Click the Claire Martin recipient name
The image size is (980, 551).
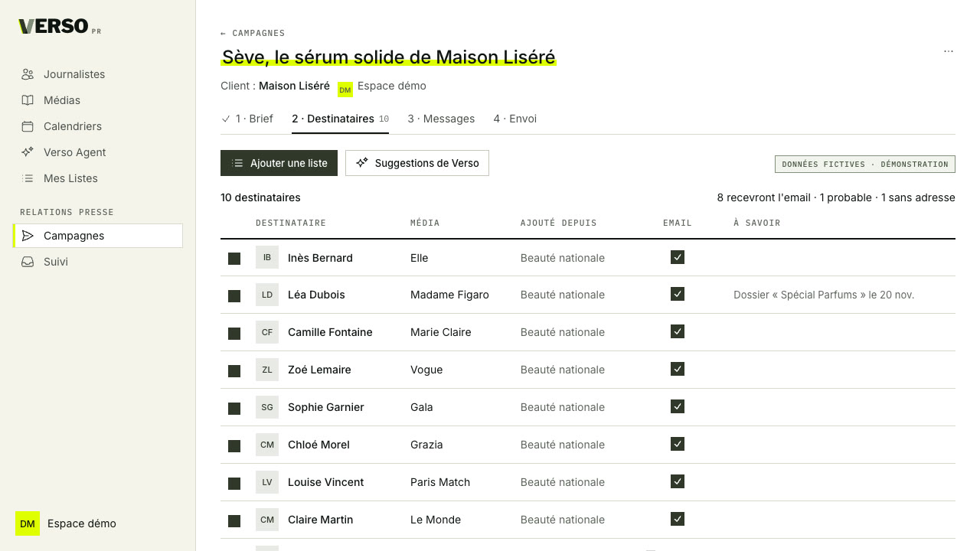320,520
